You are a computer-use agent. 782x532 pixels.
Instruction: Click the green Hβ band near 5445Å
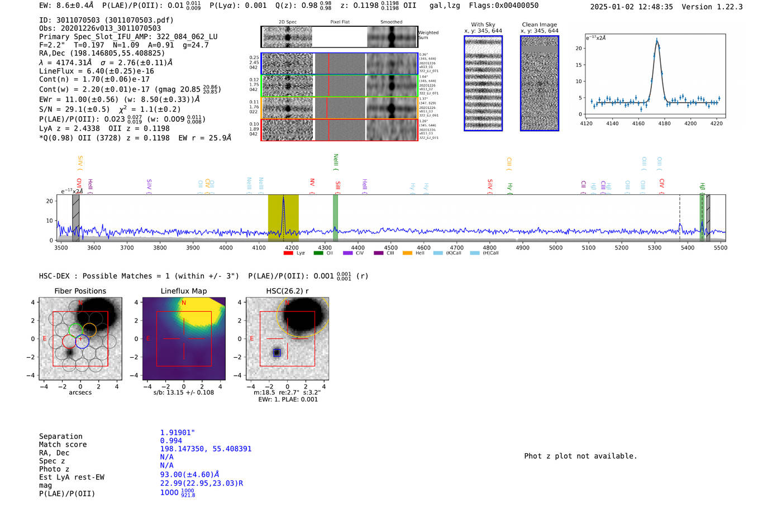point(702,217)
